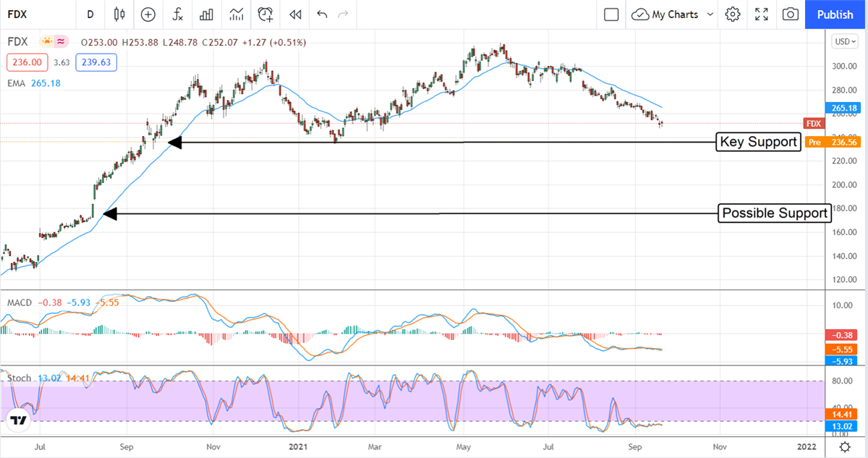Take a chart snapshot with the camera icon

tap(791, 14)
